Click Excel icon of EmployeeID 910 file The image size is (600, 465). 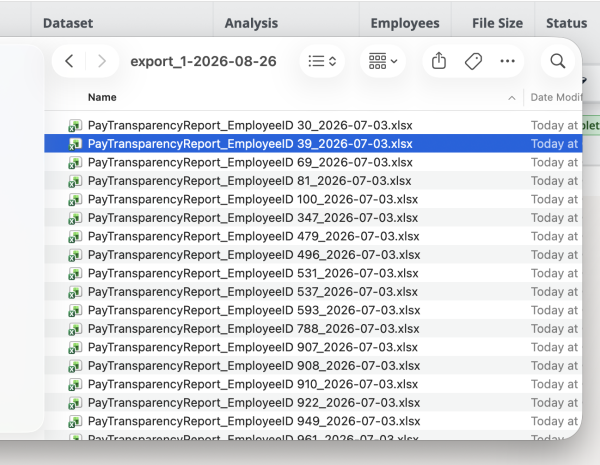click(x=75, y=384)
